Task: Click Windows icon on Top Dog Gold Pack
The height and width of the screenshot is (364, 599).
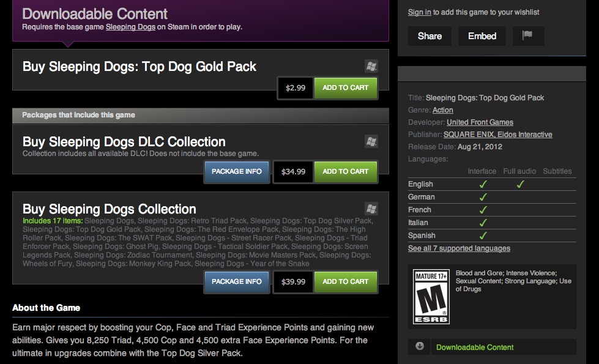Action: coord(371,66)
